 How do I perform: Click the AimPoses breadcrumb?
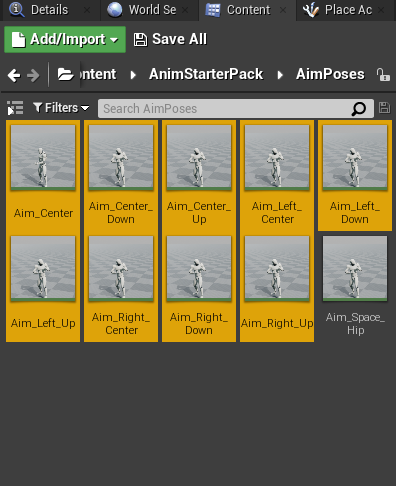330,74
